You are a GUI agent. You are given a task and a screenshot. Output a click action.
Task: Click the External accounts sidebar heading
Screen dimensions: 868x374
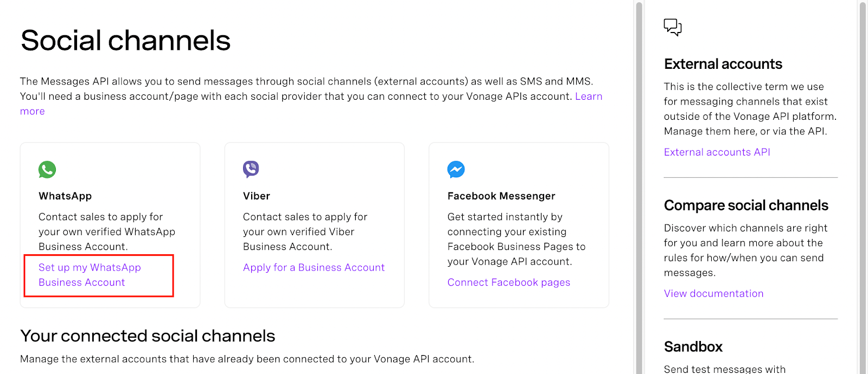[x=723, y=64]
